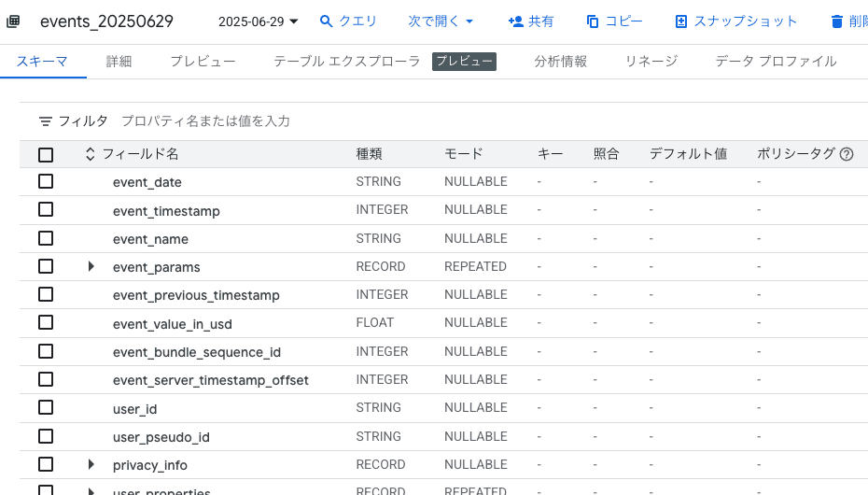868x495 pixels.
Task: Click the policy tag help icon
Action: coord(847,154)
